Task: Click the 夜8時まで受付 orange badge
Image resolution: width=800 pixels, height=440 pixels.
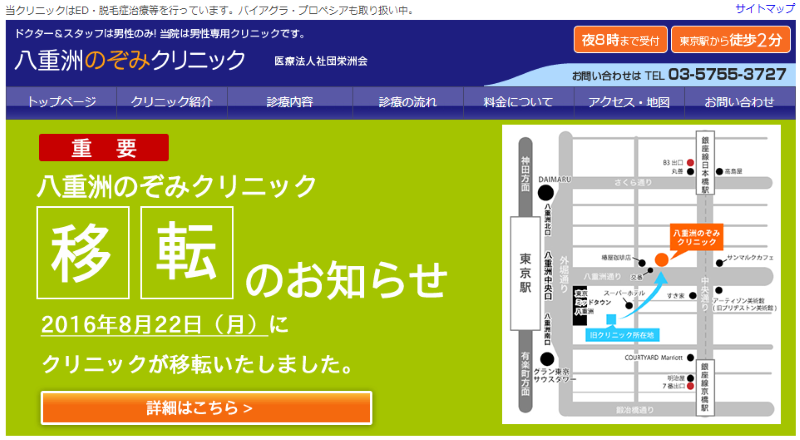Action: click(620, 40)
